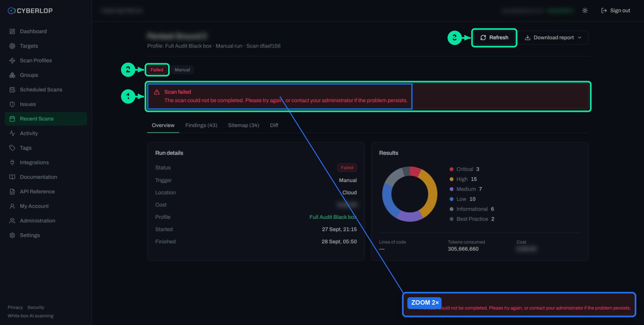Click the Scheduled Scans calendar-clock icon
The image size is (644, 325).
click(12, 90)
